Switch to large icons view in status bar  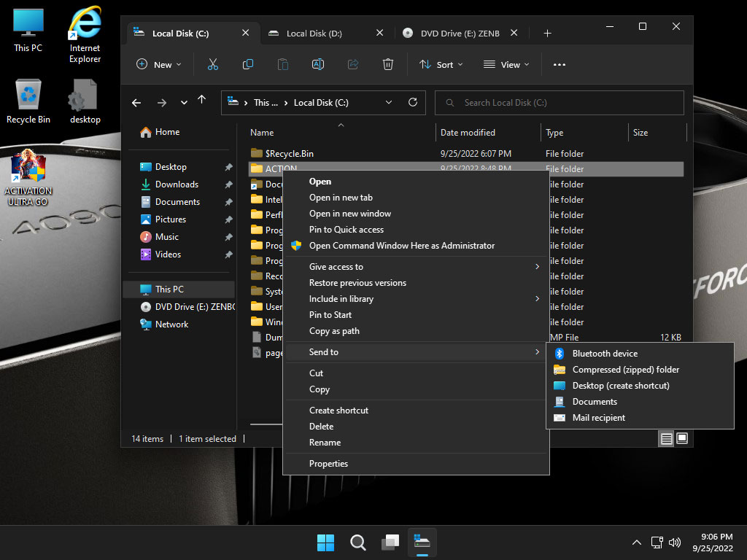(682, 438)
